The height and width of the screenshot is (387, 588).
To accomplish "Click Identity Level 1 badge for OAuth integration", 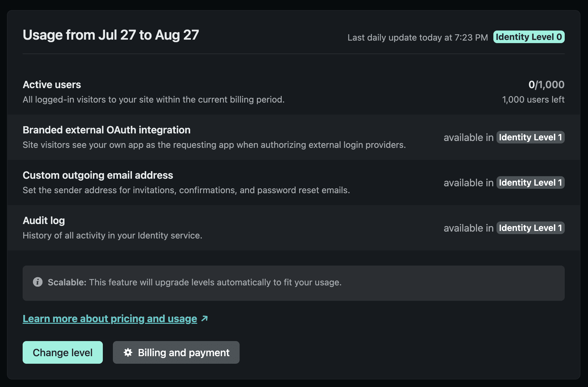I will [x=530, y=137].
